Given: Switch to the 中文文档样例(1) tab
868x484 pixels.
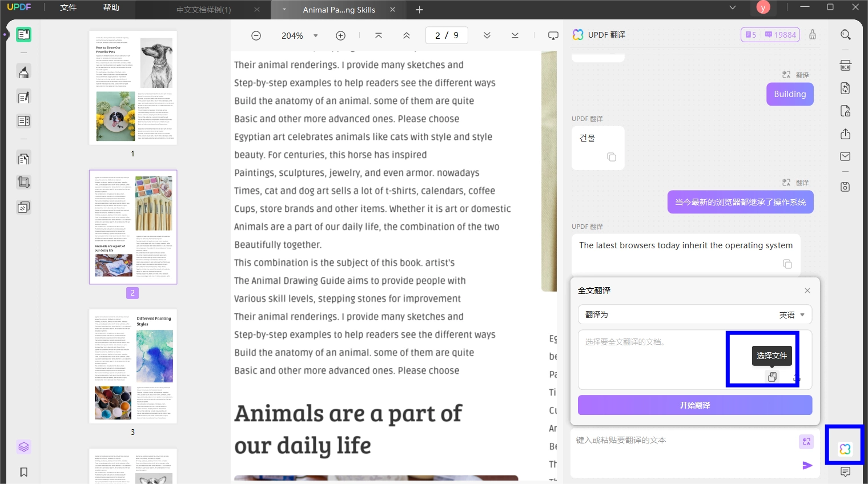Looking at the screenshot, I should [203, 10].
